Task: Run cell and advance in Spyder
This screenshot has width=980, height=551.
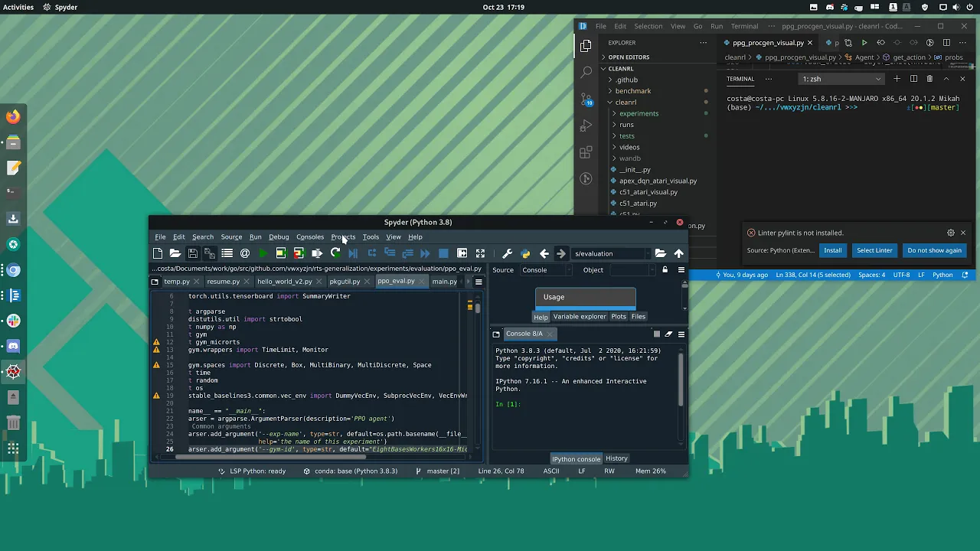Action: point(299,253)
